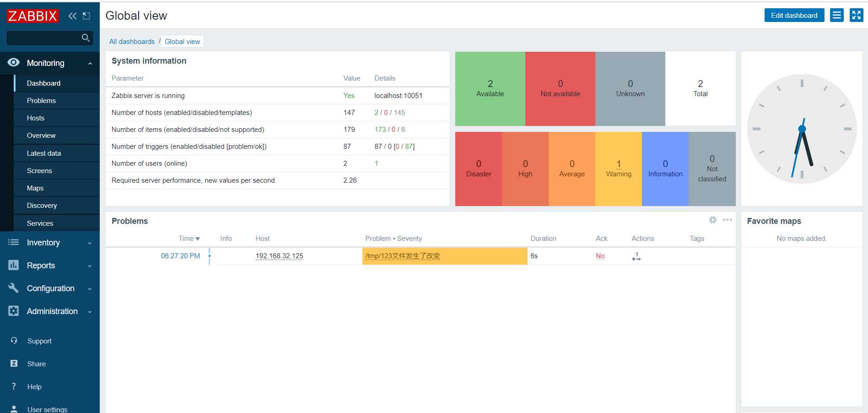
Task: Open the 06:27:20 PM problem time link
Action: (180, 256)
